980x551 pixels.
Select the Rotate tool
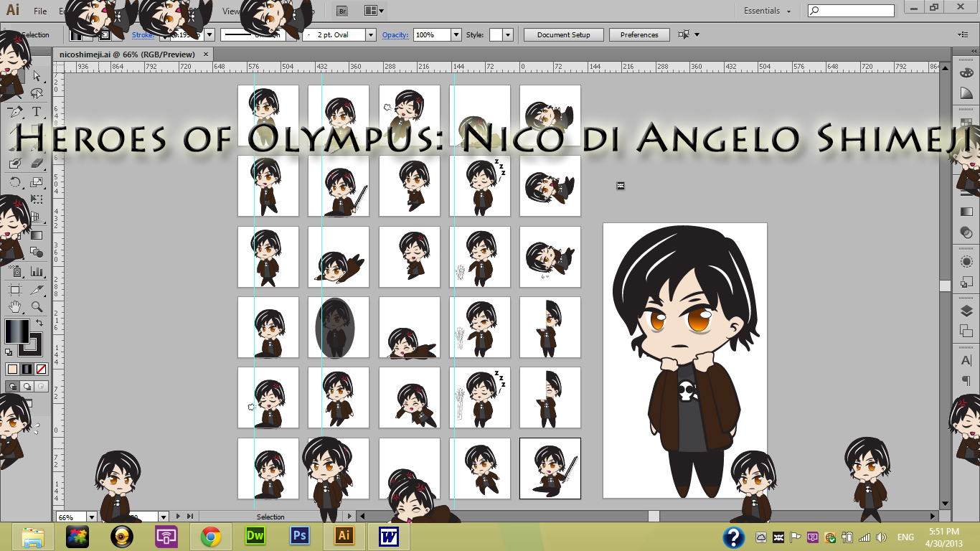click(15, 182)
